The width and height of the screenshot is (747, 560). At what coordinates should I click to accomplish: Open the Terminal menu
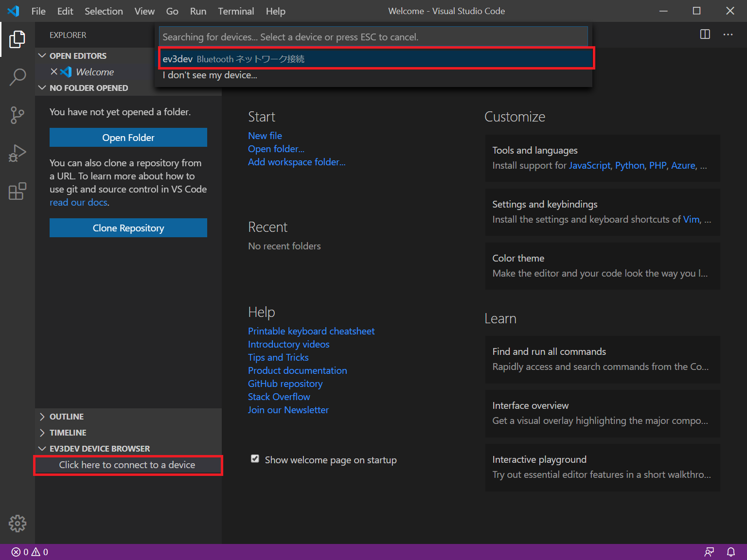pyautogui.click(x=236, y=11)
